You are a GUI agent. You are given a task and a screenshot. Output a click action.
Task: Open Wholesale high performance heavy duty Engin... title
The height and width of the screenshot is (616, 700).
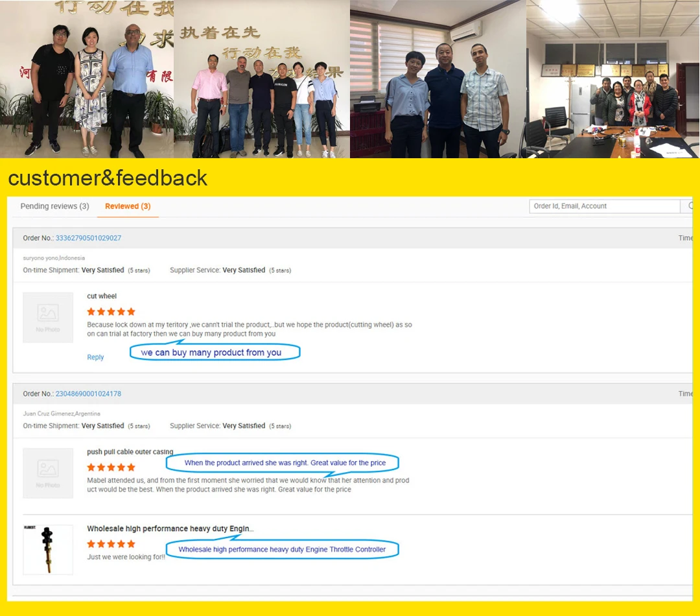click(170, 529)
